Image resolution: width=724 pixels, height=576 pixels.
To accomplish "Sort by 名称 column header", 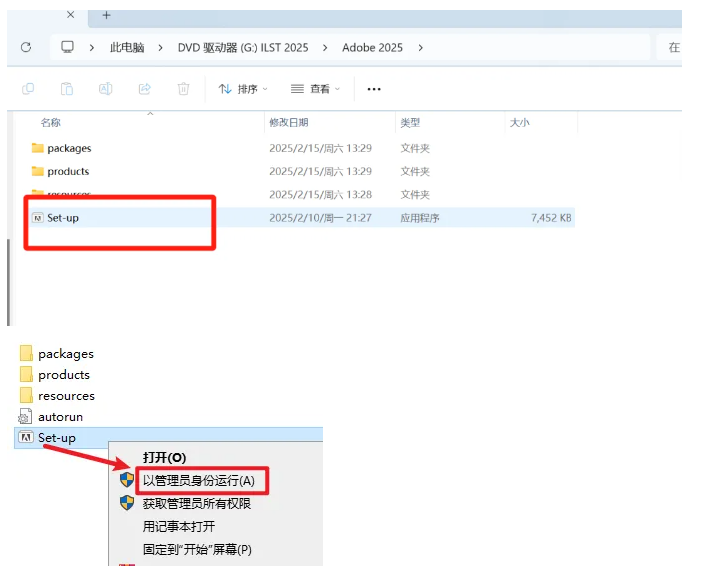I will pos(50,122).
